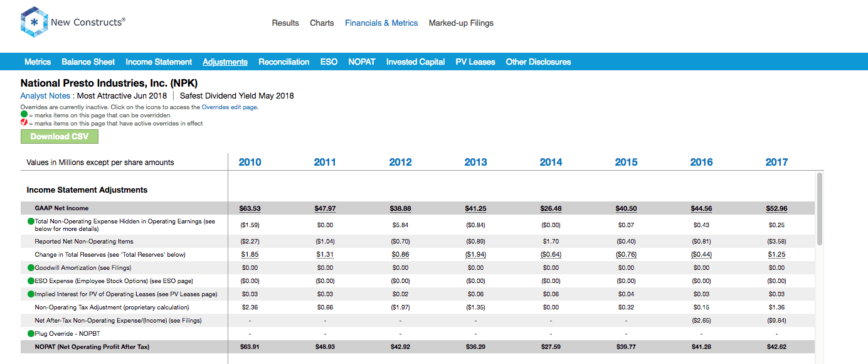Click 2013 Change in Total Reserves ($1.94)
The width and height of the screenshot is (868, 364).
pyautogui.click(x=475, y=255)
